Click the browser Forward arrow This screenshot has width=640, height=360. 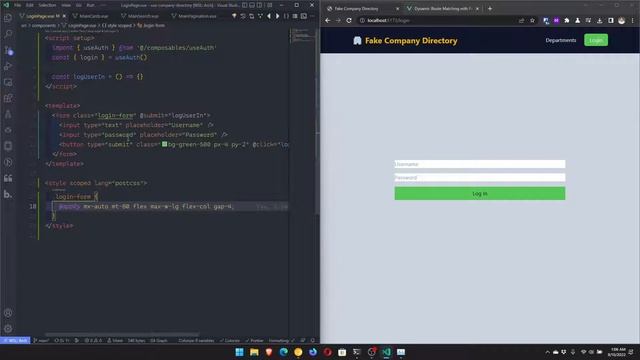[338, 20]
